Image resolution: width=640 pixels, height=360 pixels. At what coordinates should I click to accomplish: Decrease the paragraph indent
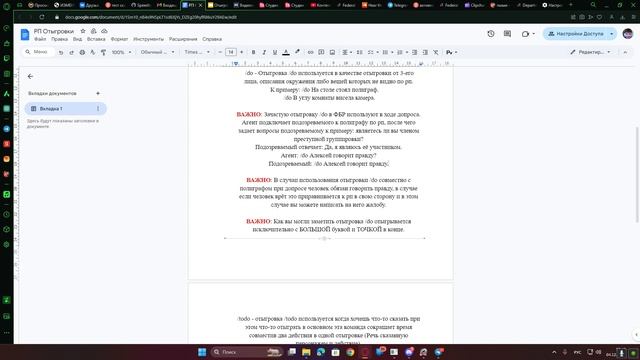[414, 52]
